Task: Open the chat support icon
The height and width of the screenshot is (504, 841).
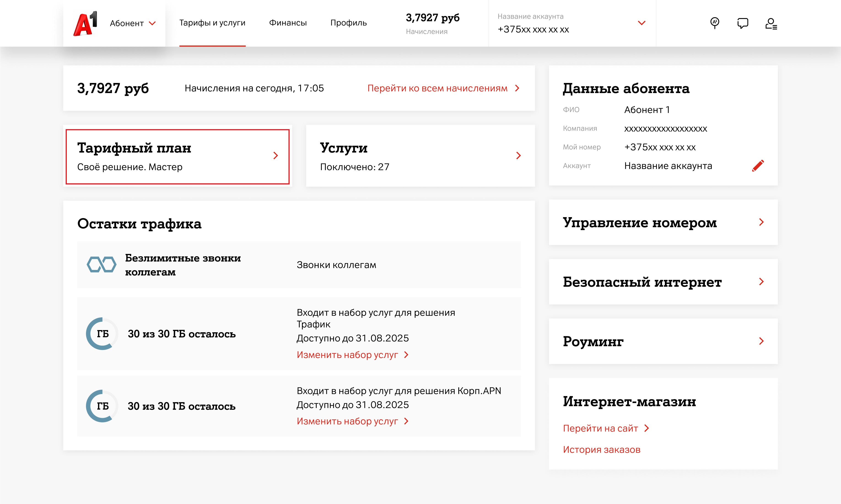Action: coord(743,23)
